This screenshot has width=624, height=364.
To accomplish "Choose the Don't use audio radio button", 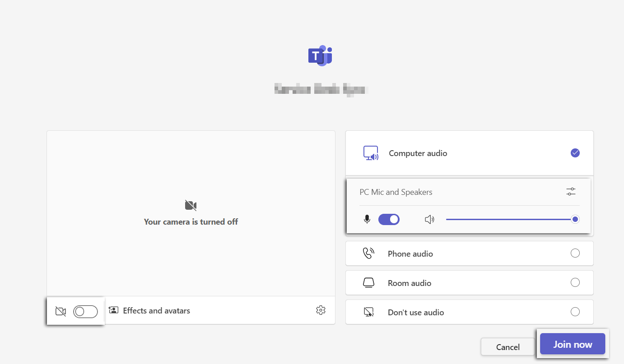I will pyautogui.click(x=575, y=312).
